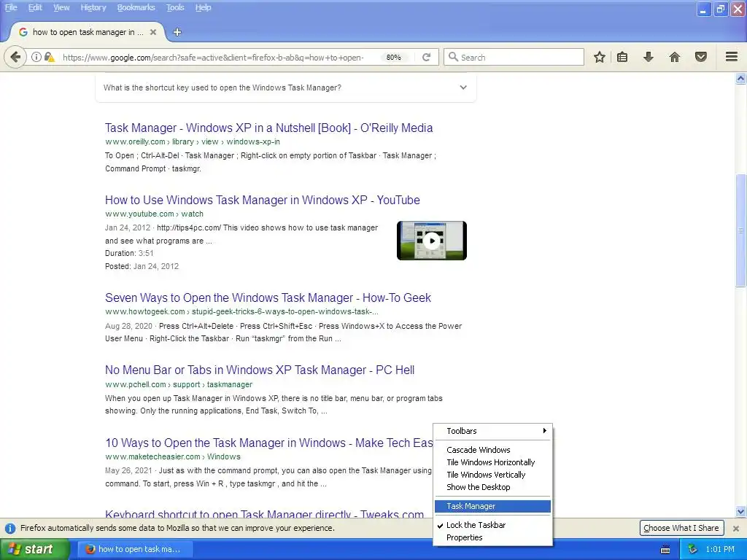This screenshot has height=560, width=747.
Task: Open the downloads arrow icon
Action: tap(649, 57)
